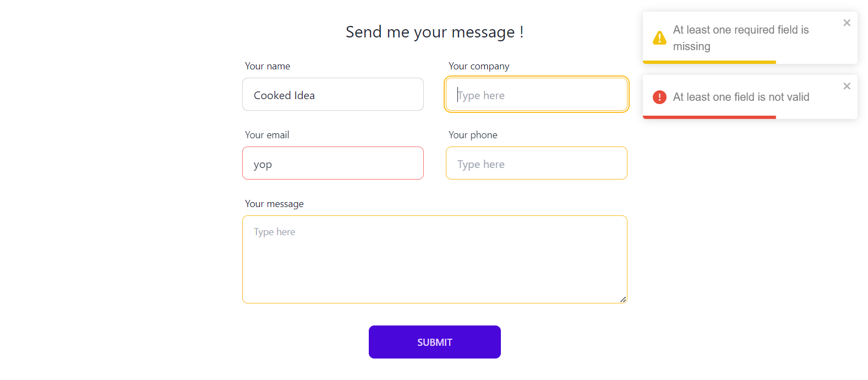Click the message box resize handle

(623, 300)
